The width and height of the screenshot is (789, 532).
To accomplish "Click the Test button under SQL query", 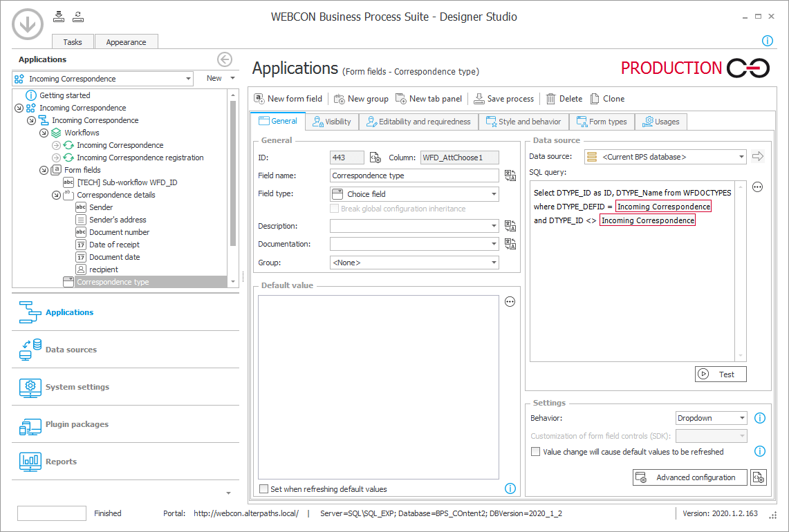I will pyautogui.click(x=721, y=374).
